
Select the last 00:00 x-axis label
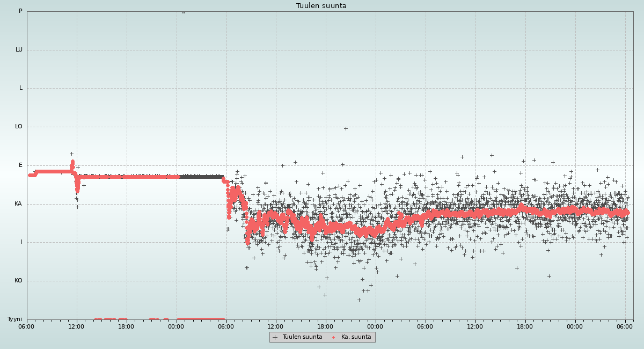575,326
